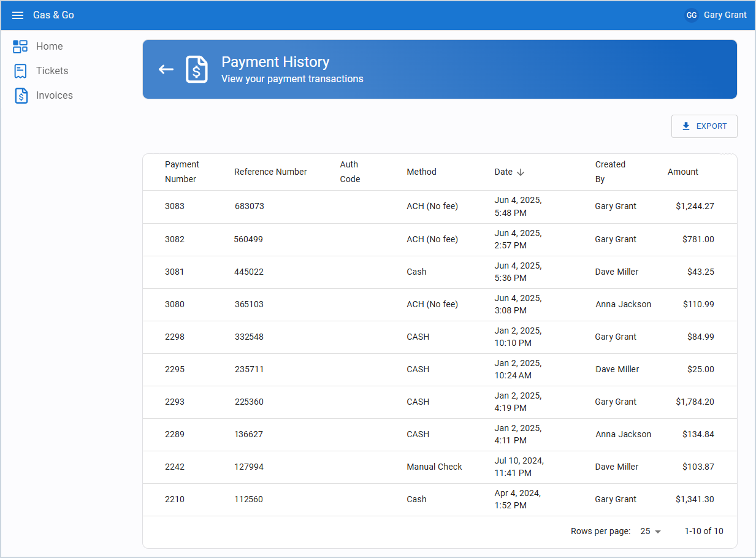Click the Home dashboard icon in sidebar
Viewport: 756px width, 558px height.
click(x=20, y=46)
